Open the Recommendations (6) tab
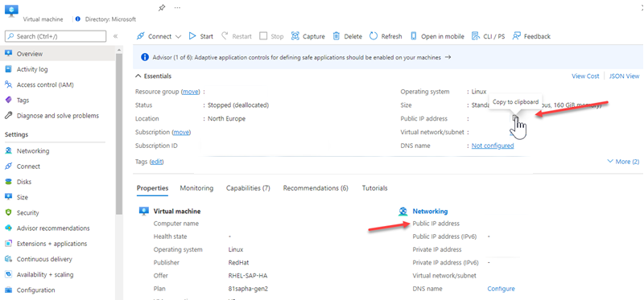The image size is (644, 300). click(316, 188)
